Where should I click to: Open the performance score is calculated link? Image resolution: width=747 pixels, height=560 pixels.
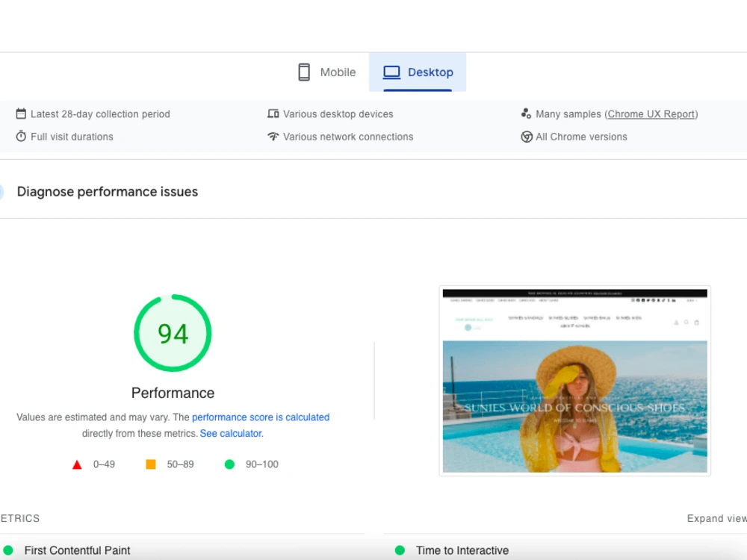(261, 417)
